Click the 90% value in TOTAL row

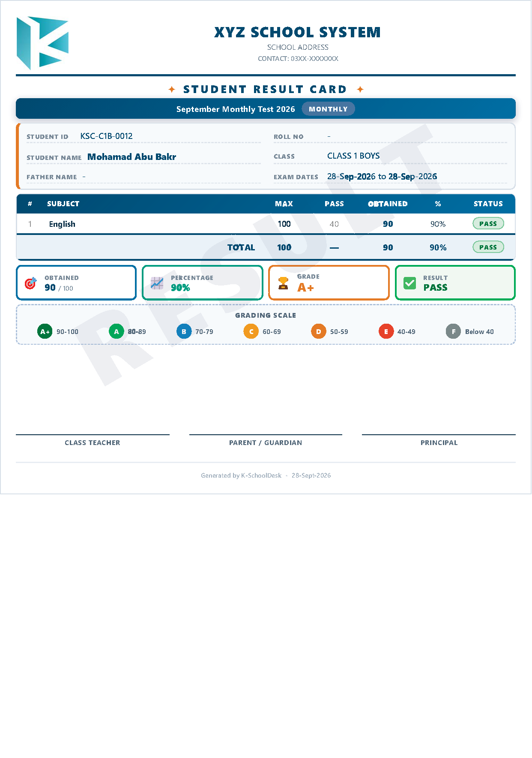[x=438, y=247]
